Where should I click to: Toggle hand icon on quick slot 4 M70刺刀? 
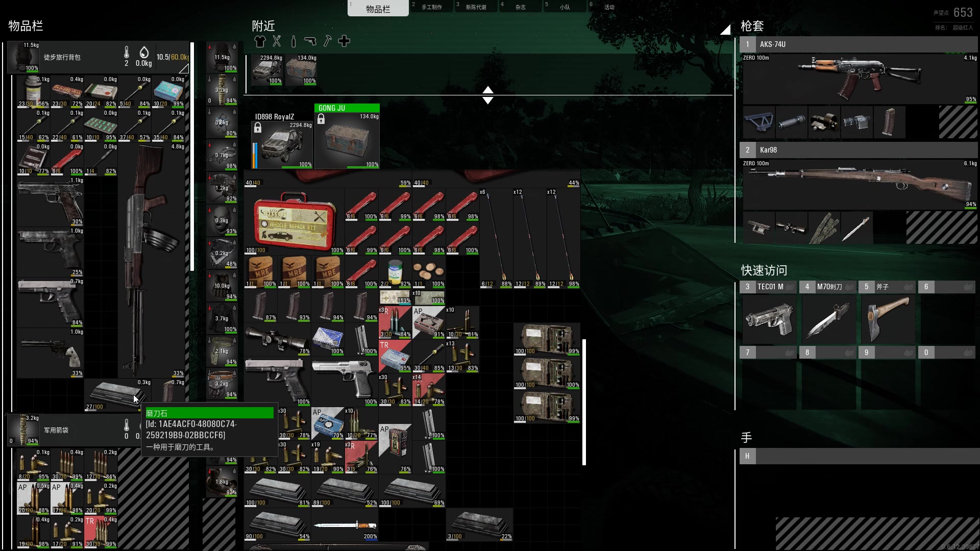click(x=849, y=287)
